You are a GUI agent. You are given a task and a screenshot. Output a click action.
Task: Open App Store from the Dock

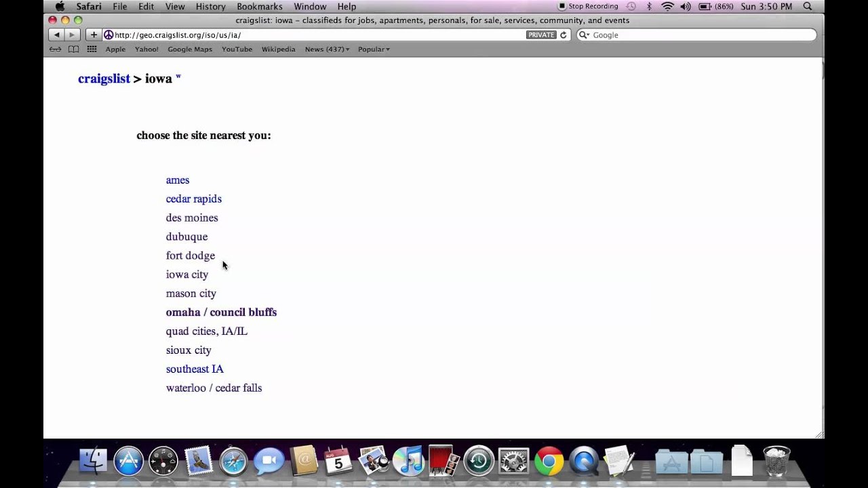(129, 461)
